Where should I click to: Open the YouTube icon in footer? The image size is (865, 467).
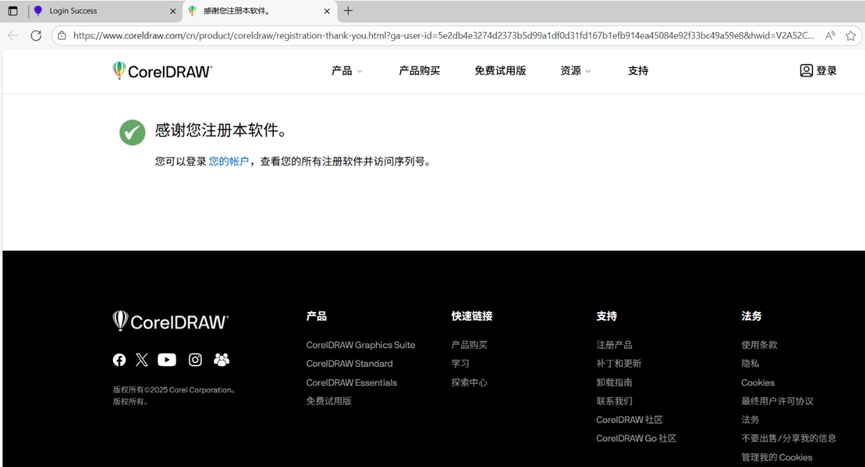[167, 360]
